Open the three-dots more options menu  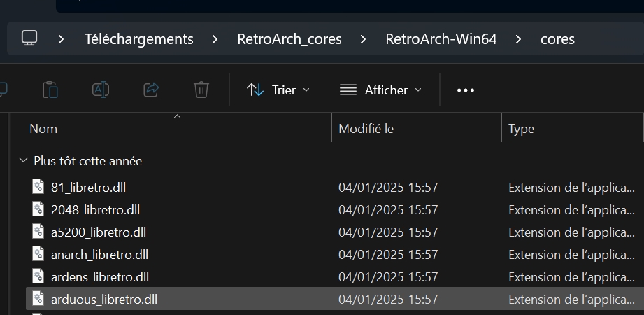(x=466, y=90)
